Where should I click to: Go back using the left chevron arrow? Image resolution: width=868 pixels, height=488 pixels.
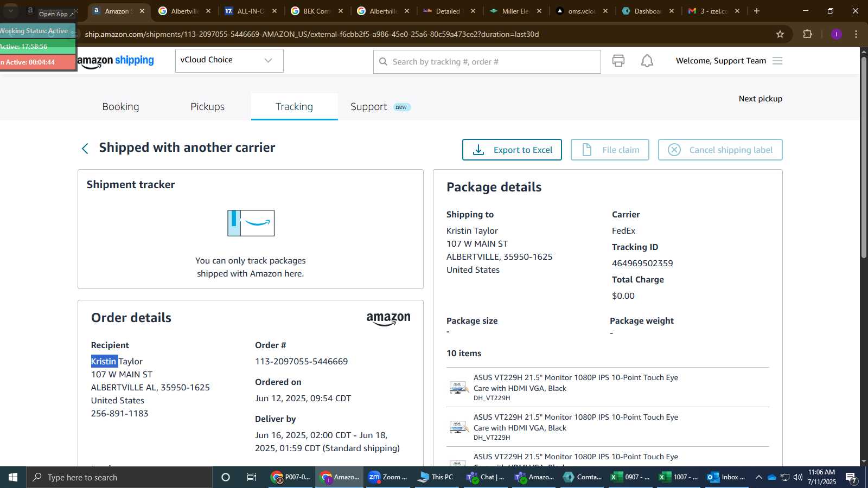pyautogui.click(x=85, y=149)
